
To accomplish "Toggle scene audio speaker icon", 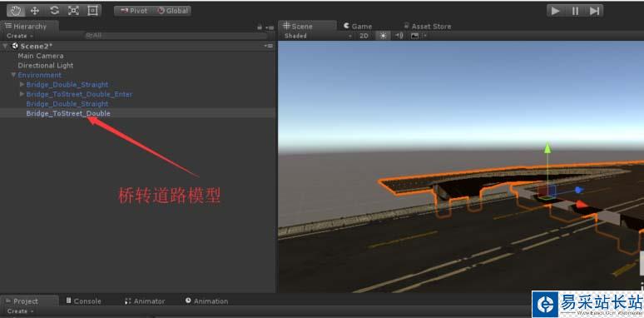I will click(399, 36).
